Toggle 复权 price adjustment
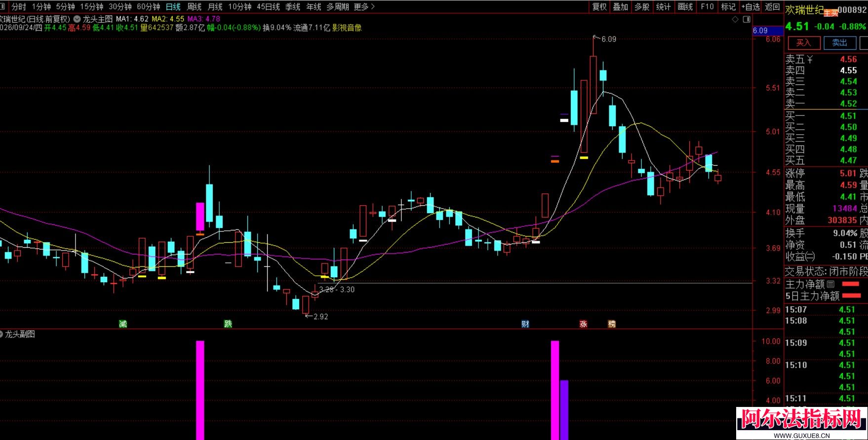Screen dimensions: 868x440 click(x=599, y=6)
